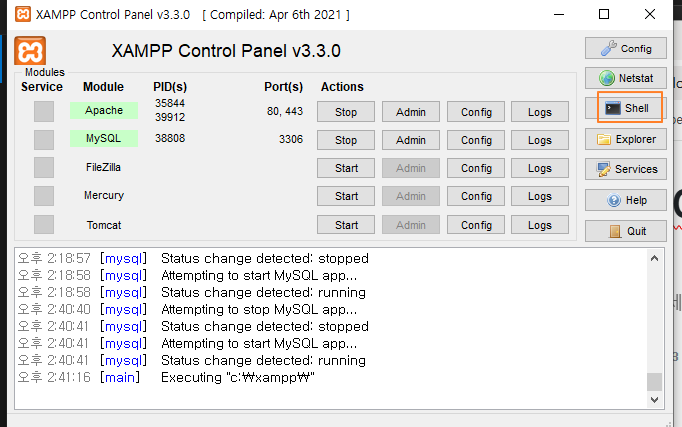This screenshot has width=682, height=427.
Task: Launch the Shell terminal
Action: (x=625, y=108)
